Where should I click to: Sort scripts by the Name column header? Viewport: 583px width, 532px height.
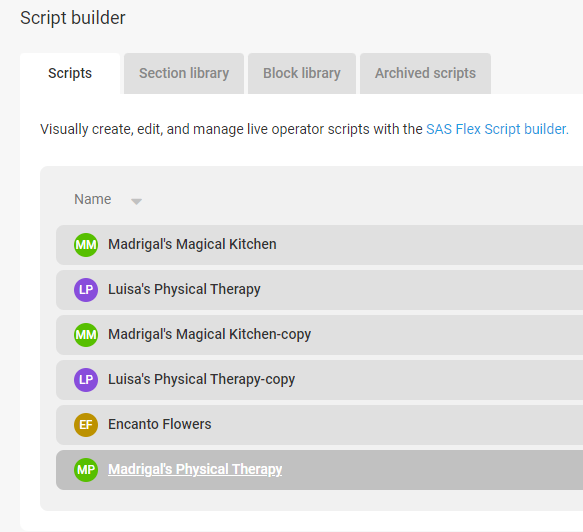click(93, 199)
